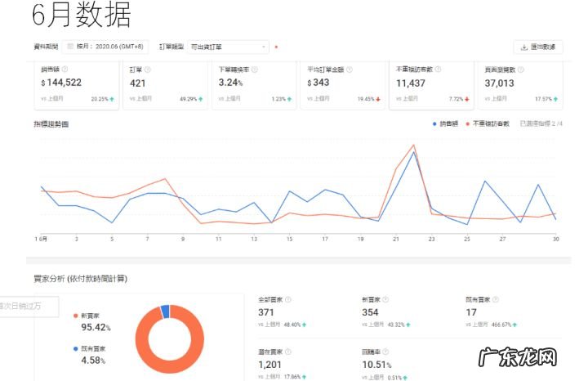The image size is (588, 381).
Task: Click the 新買家 value 354
Action: click(370, 312)
